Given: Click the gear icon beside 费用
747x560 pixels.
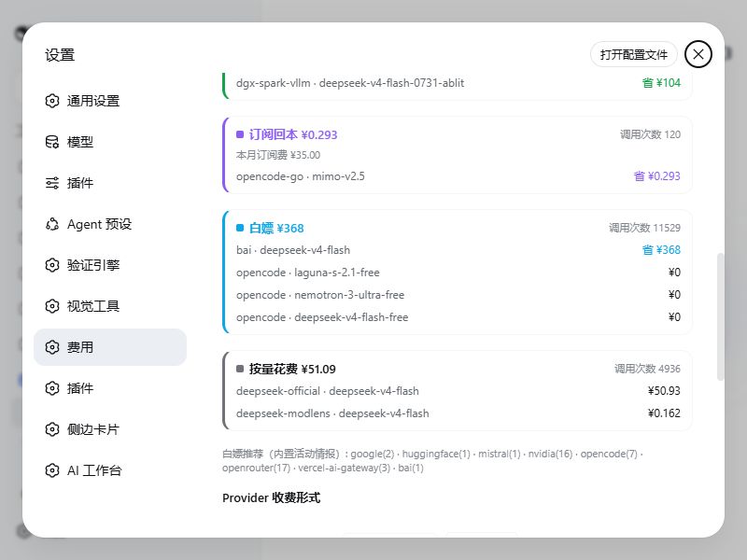Looking at the screenshot, I should pyautogui.click(x=52, y=347).
